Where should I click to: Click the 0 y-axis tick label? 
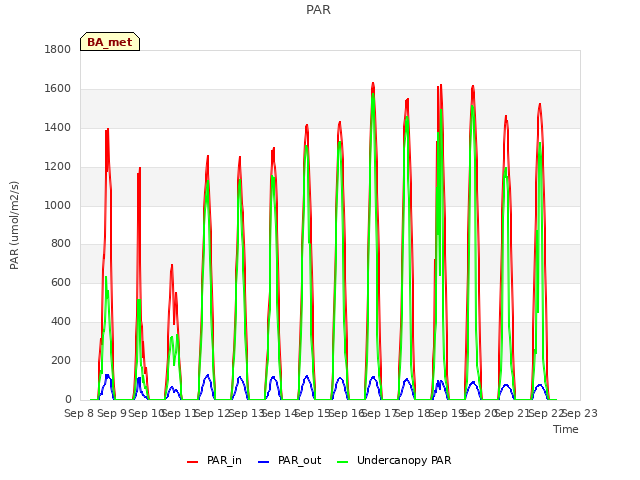(68, 400)
